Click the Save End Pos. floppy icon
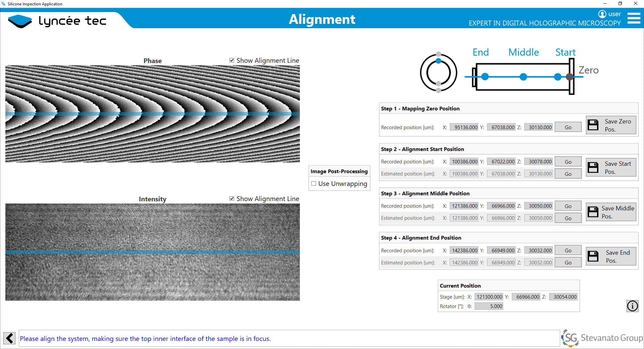Viewport: 644px width, 349px height. click(593, 256)
